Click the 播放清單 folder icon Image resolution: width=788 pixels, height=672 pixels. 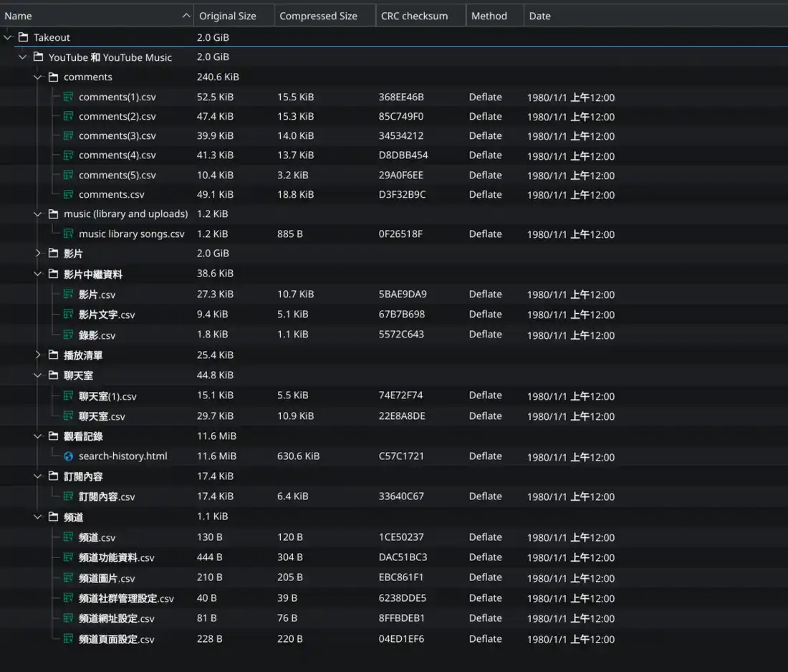[53, 355]
